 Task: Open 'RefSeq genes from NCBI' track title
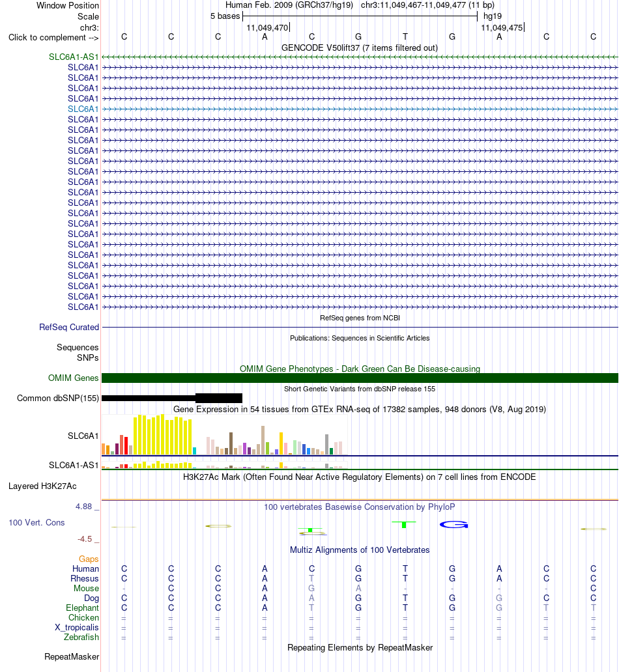(x=360, y=318)
